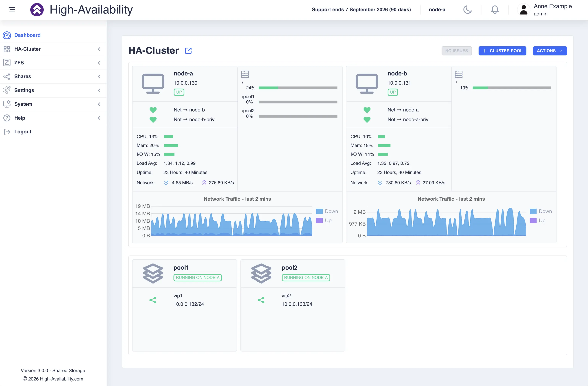Click the heart icon for Net node-b
The height and width of the screenshot is (386, 588).
[153, 110]
